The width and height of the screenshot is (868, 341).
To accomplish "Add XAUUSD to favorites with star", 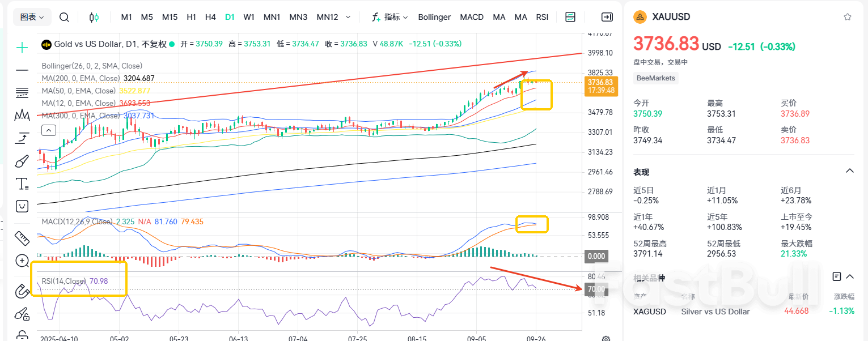I will tap(848, 17).
